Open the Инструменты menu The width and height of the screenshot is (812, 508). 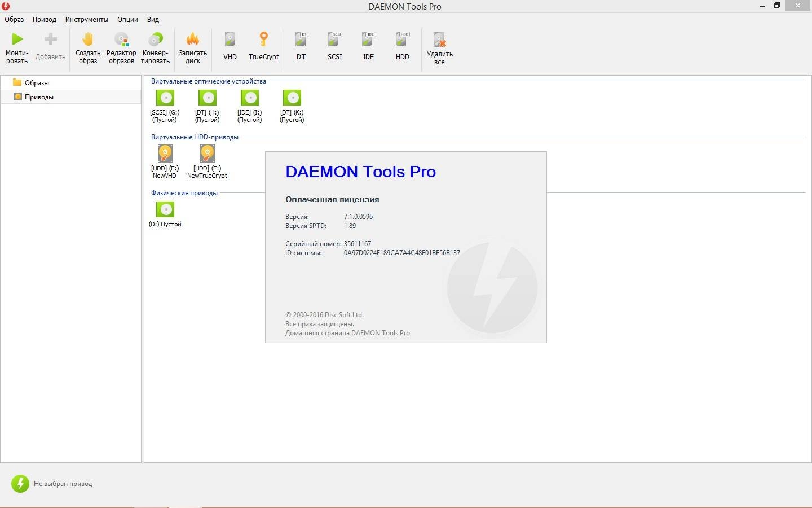tap(86, 19)
